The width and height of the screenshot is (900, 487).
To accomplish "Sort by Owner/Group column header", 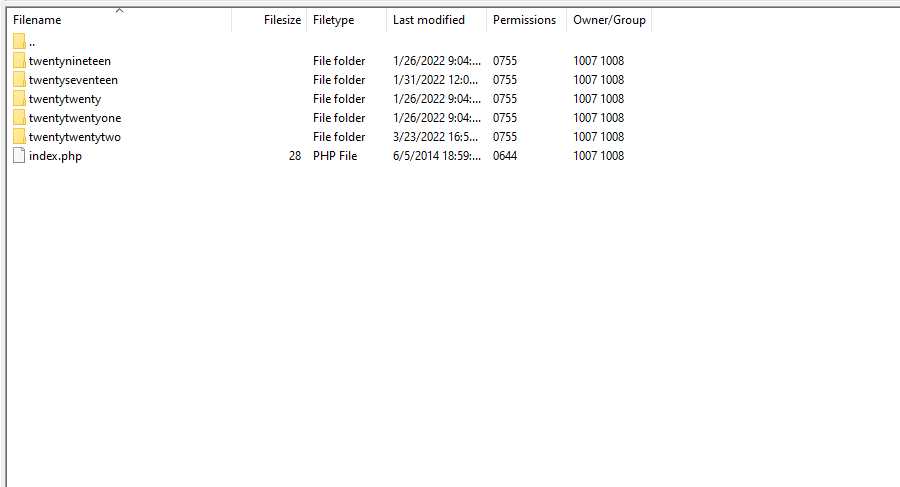I will 609,20.
